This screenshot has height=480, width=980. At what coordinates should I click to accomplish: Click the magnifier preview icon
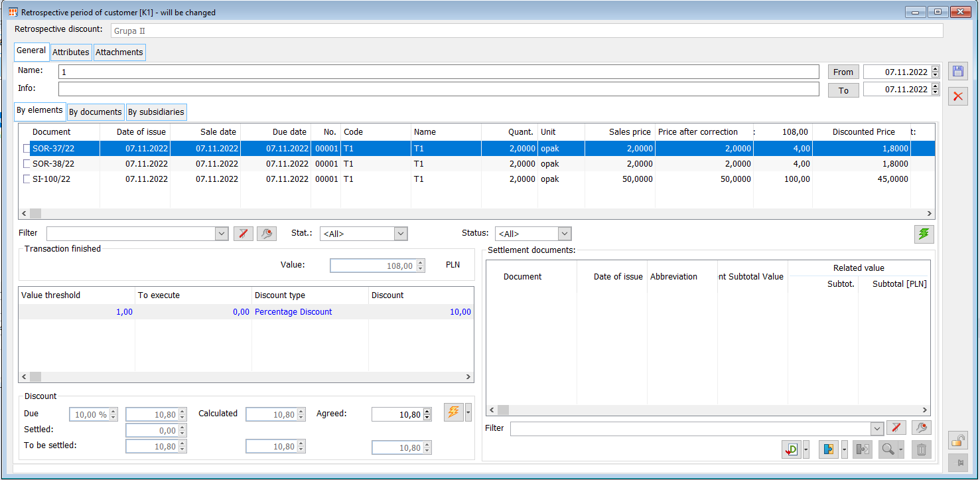[x=887, y=449]
